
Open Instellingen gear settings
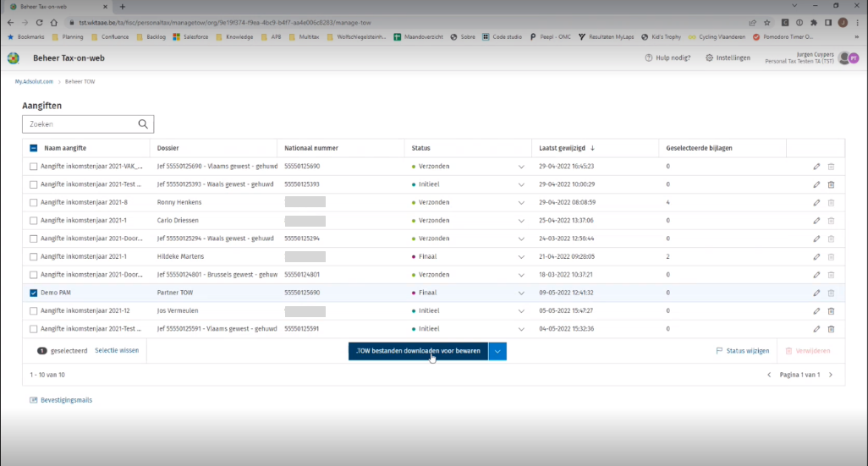[728, 58]
